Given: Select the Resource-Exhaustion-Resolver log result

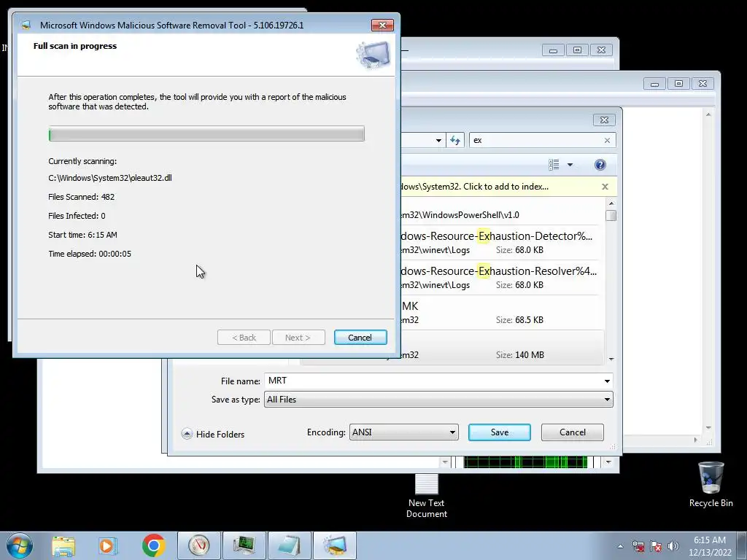Looking at the screenshot, I should 499,278.
